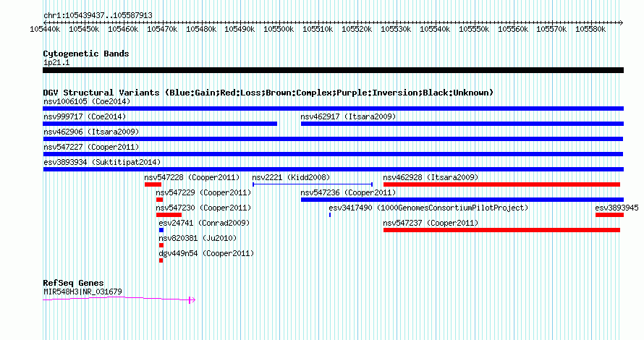The width and height of the screenshot is (644, 340).
Task: Open the nsv547236 (Cooper2011) label
Action: point(348,192)
